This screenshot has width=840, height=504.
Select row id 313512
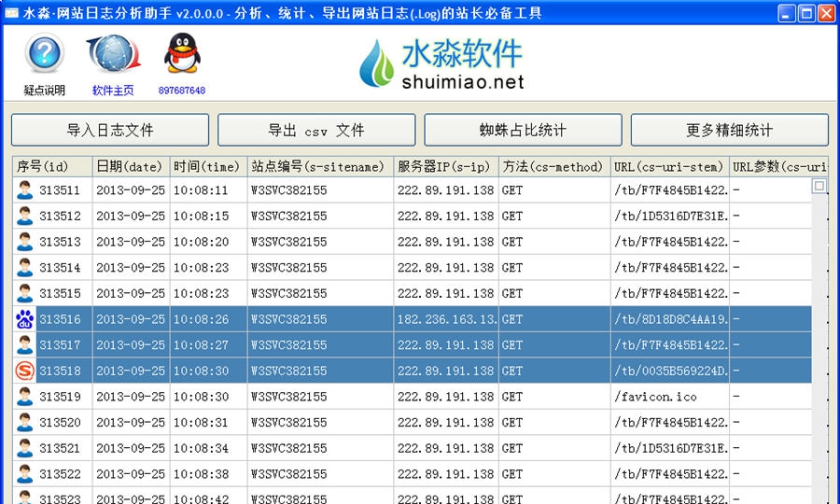(60, 216)
